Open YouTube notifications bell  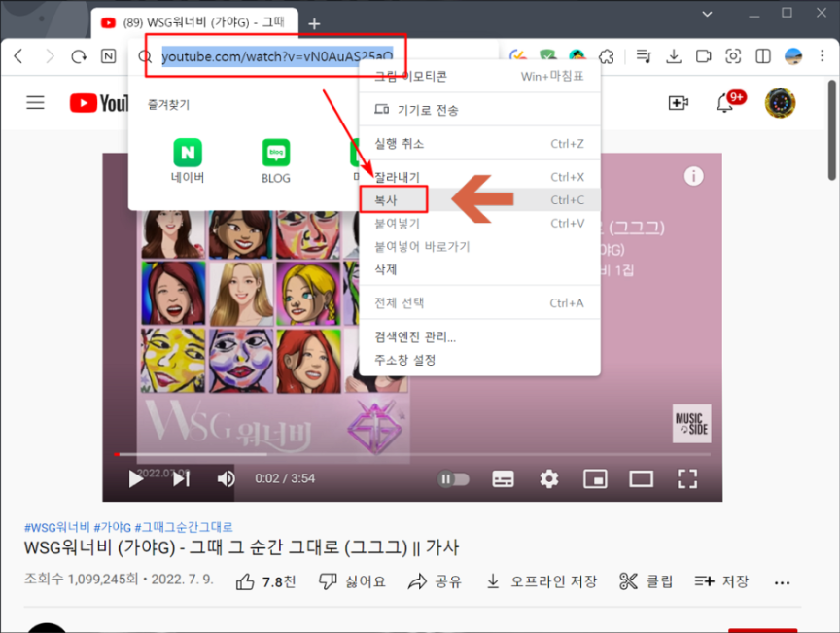pos(725,102)
